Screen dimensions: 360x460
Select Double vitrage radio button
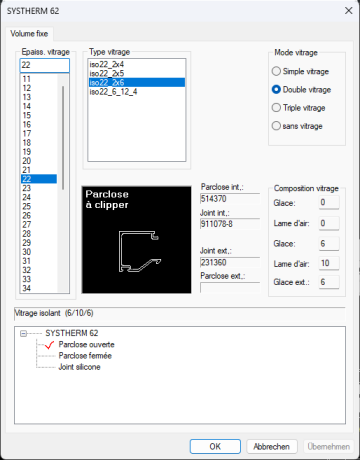coord(301,90)
